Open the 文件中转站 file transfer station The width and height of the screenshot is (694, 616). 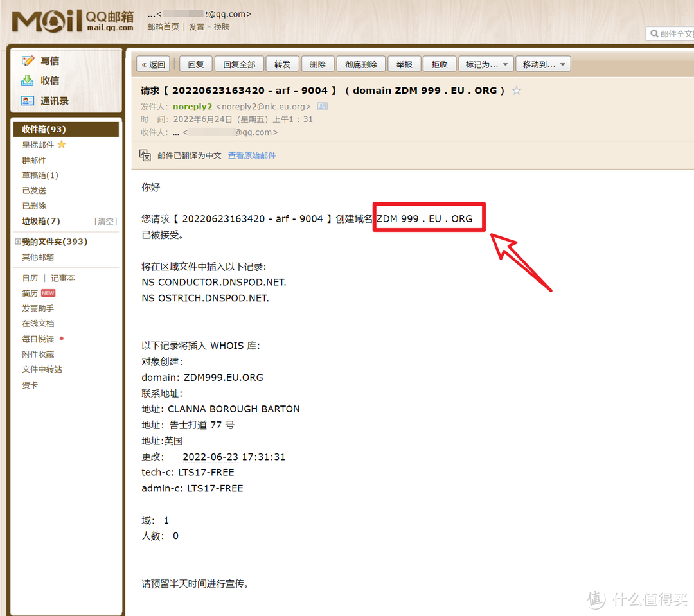point(42,369)
